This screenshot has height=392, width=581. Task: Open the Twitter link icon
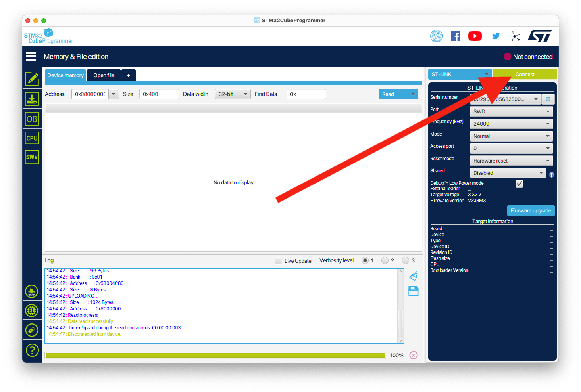(x=496, y=36)
